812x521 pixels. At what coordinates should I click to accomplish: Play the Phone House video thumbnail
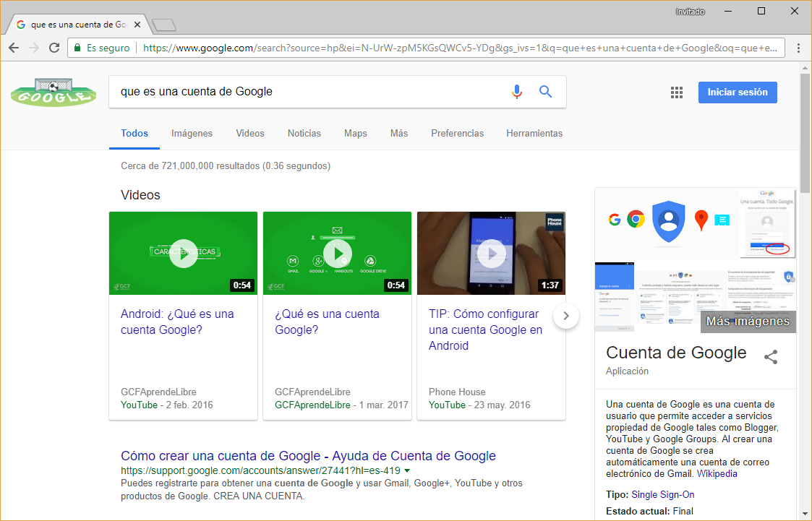coord(491,253)
